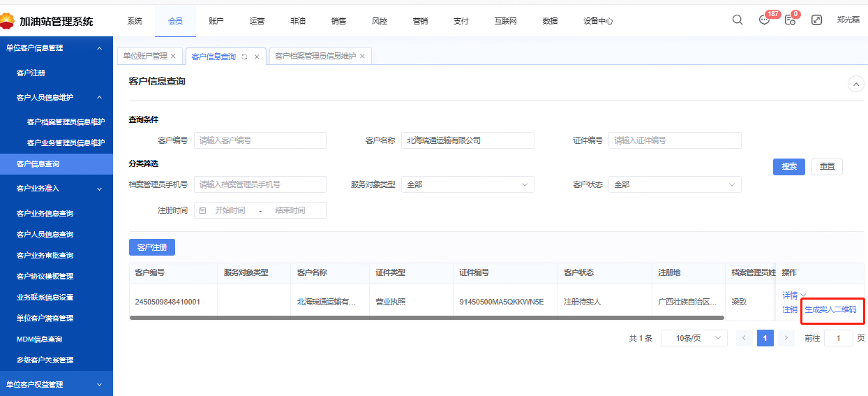This screenshot has width=868, height=396.
Task: Open the message notifications icon with 187 badge
Action: pyautogui.click(x=765, y=20)
